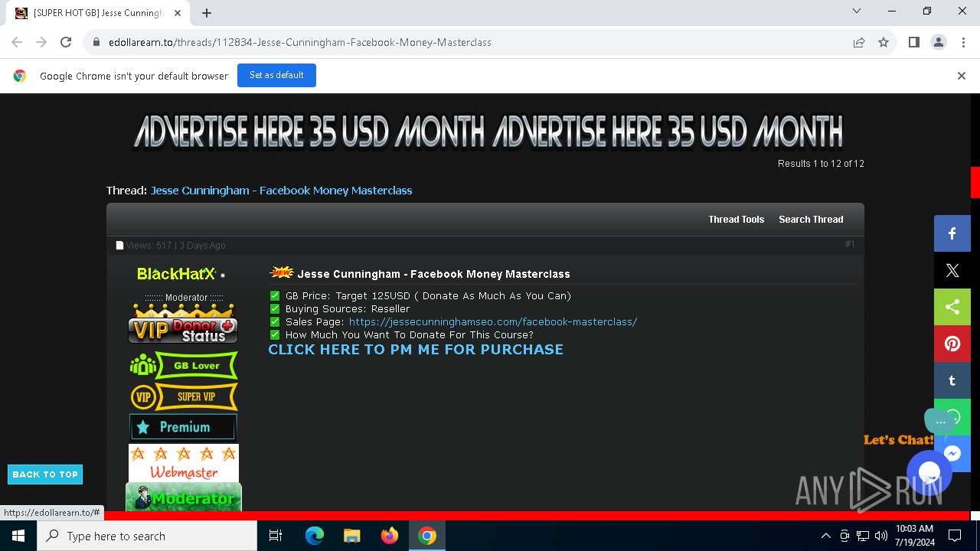This screenshot has height=551, width=980.
Task: Click Type here to search box
Action: (x=147, y=536)
